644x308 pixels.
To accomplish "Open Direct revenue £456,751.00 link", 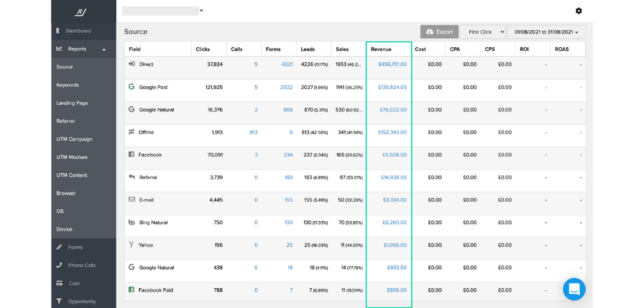I will pyautogui.click(x=392, y=64).
